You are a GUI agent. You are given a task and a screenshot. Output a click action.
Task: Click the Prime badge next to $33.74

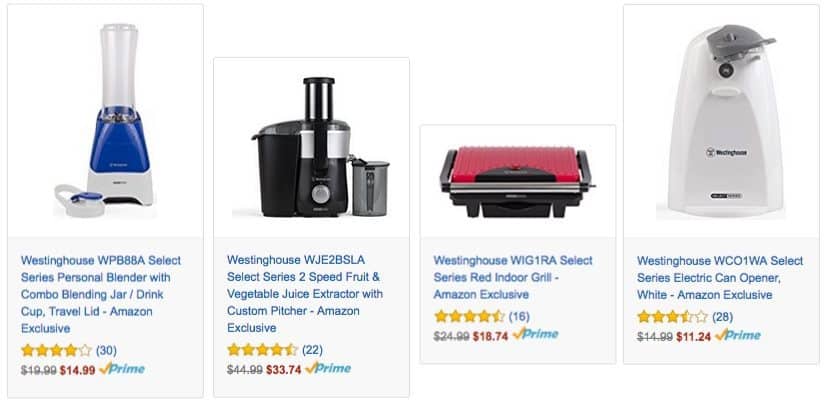pos(328,369)
